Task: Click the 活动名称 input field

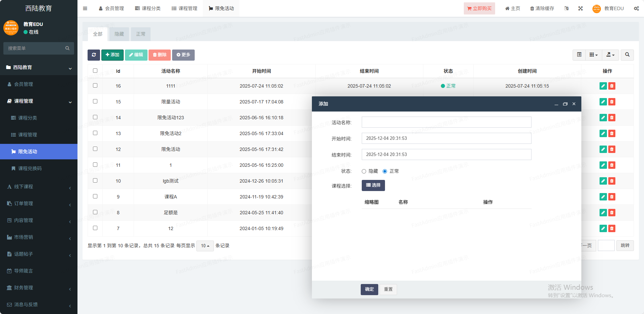Action: [x=446, y=122]
